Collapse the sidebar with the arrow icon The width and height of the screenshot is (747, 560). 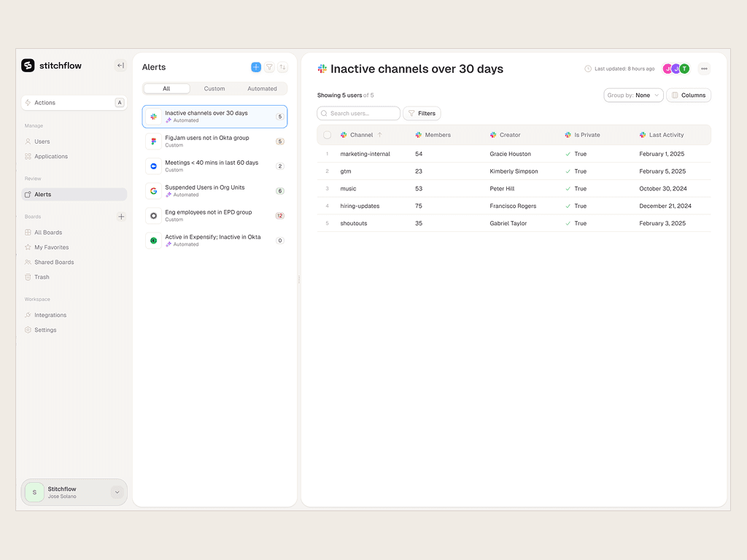pos(120,66)
